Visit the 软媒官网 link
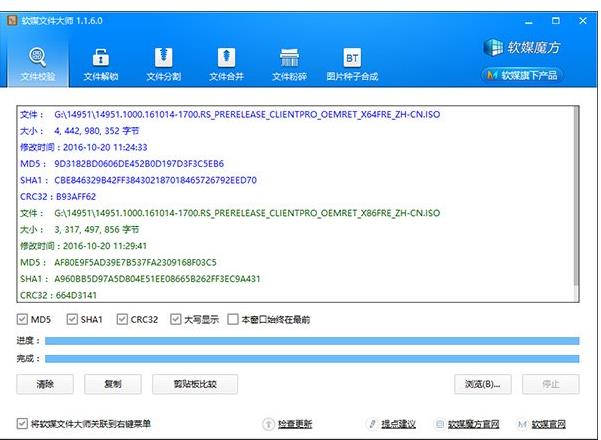The width and height of the screenshot is (601, 440). pyautogui.click(x=548, y=424)
